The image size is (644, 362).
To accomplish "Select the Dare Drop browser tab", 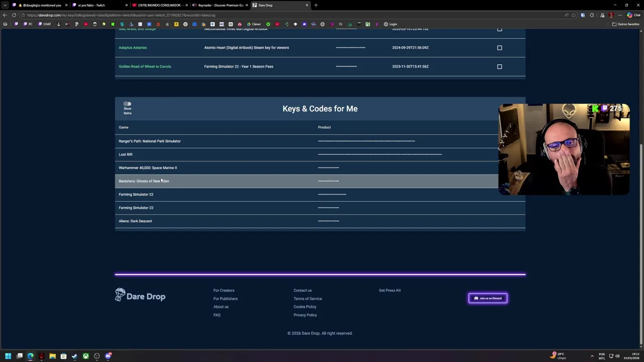I will [279, 5].
